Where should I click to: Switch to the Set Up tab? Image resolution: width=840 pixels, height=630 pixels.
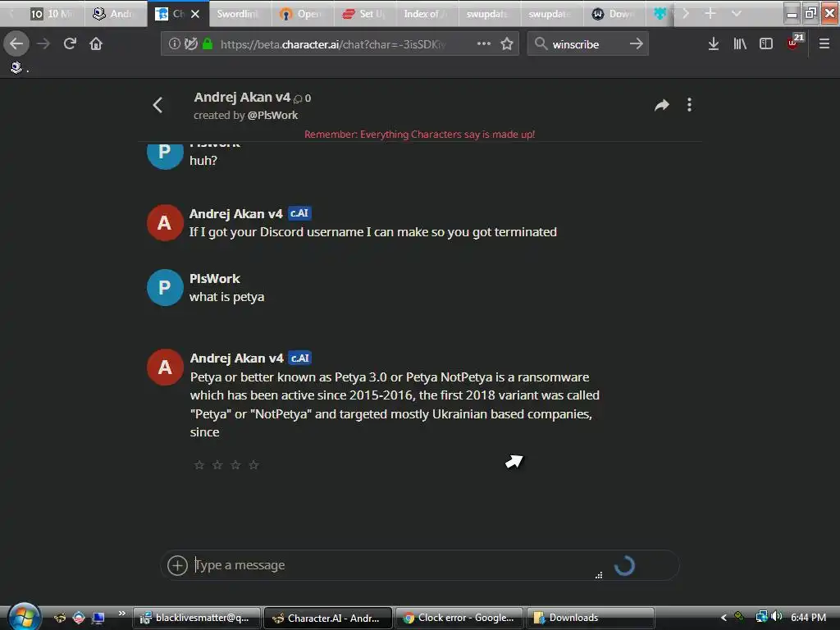364,14
